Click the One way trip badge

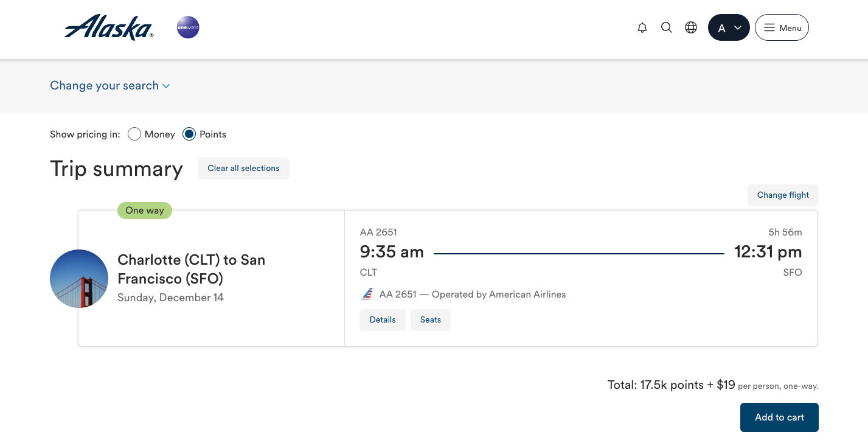coord(144,210)
